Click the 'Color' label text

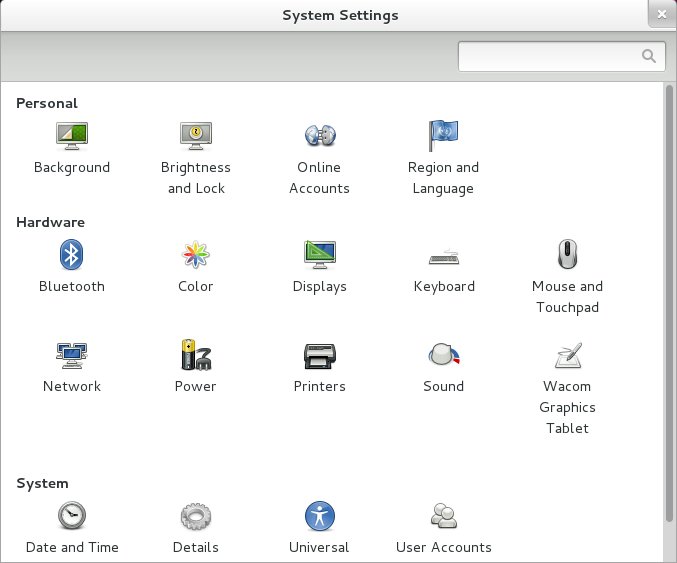click(196, 286)
